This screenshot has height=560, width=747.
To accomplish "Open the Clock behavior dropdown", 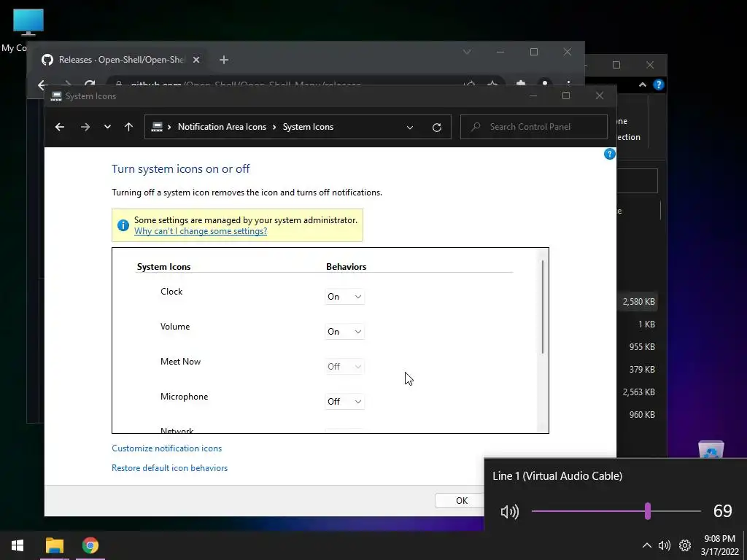I will coord(344,297).
